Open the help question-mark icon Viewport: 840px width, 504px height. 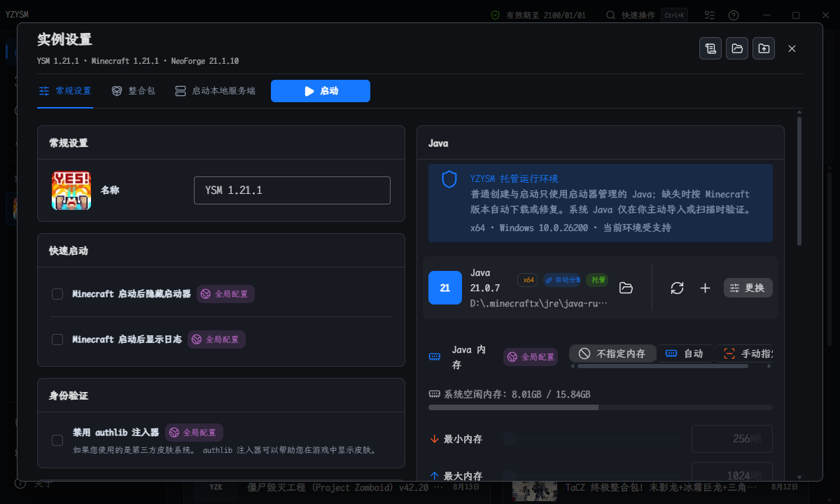[734, 15]
